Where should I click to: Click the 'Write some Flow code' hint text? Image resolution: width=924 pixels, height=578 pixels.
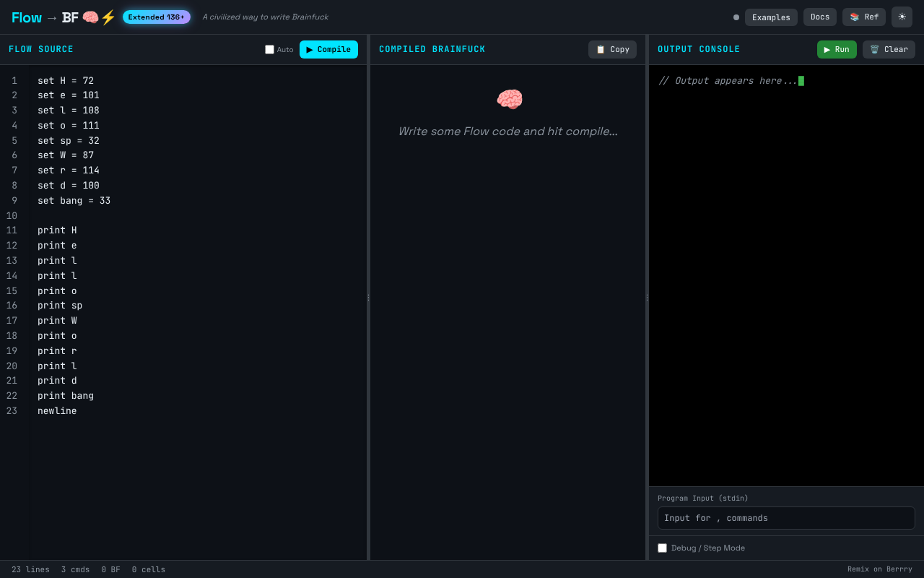pos(508,131)
